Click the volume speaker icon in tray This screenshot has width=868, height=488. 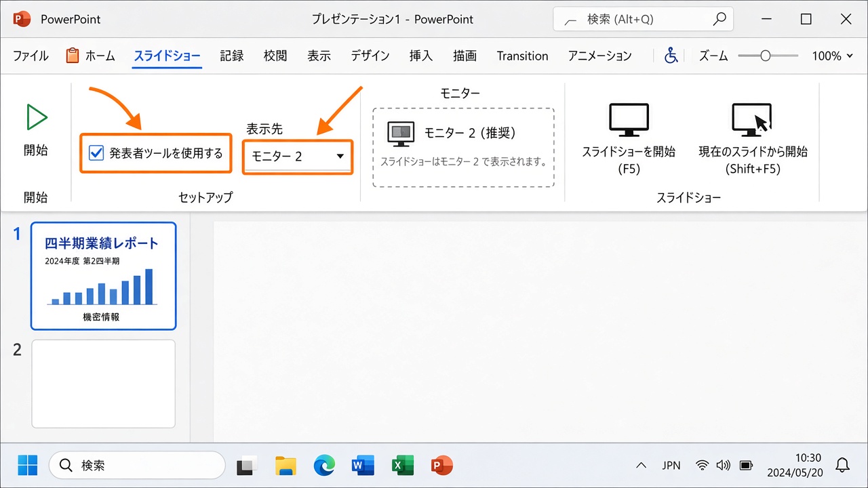(724, 466)
